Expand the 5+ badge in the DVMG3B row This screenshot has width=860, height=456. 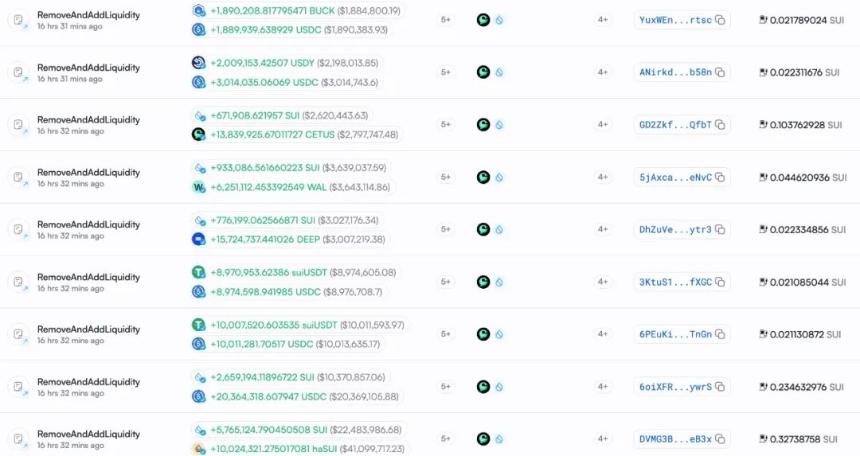click(x=446, y=439)
